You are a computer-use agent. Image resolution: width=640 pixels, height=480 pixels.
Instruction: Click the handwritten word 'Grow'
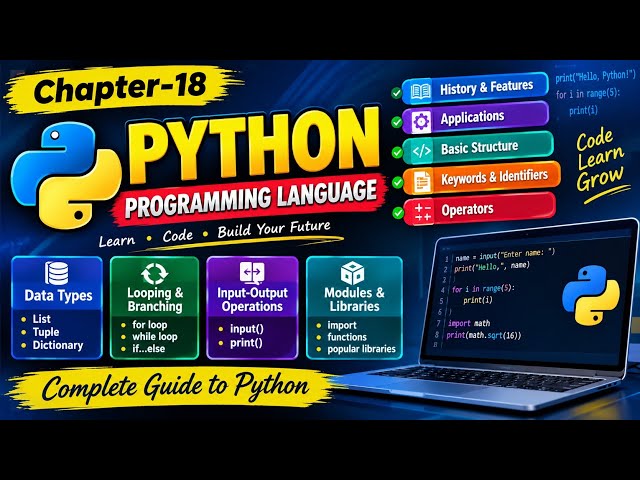pyautogui.click(x=600, y=178)
